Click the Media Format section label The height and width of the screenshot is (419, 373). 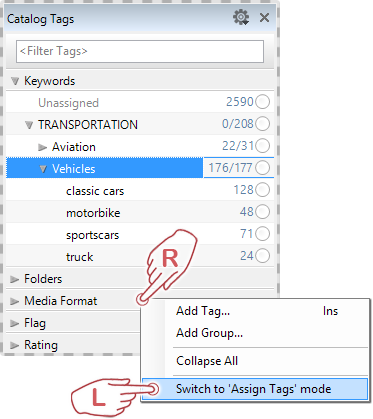[x=61, y=301]
